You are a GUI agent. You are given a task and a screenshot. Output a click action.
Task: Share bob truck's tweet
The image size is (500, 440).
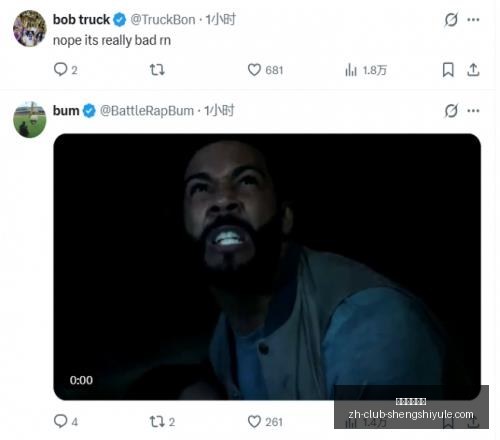click(473, 70)
